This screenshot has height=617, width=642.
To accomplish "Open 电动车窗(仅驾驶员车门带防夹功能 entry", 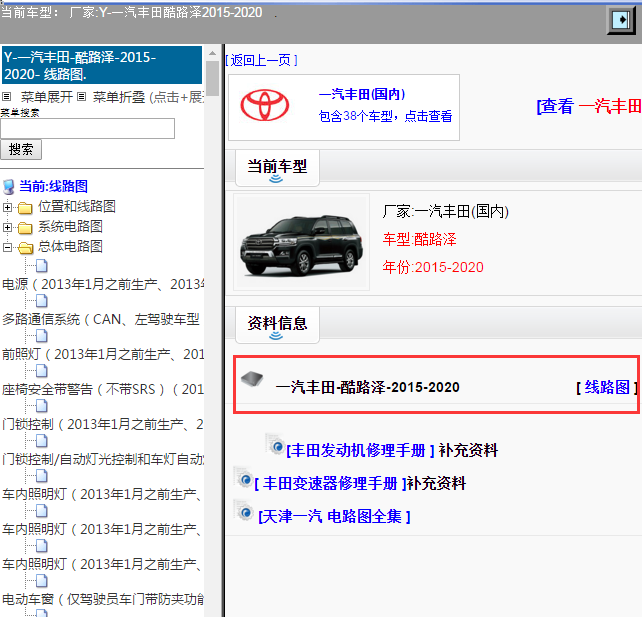I will [x=103, y=599].
